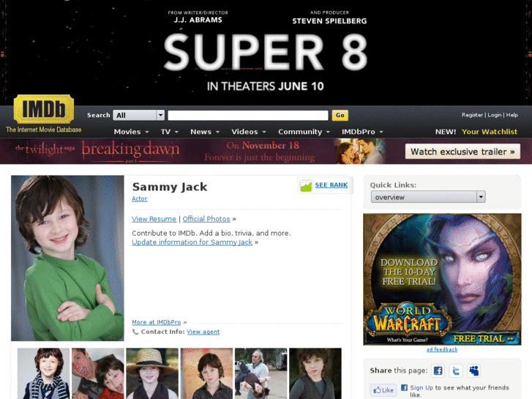Expand the Videos menu
This screenshot has height=399, width=532.
click(249, 132)
